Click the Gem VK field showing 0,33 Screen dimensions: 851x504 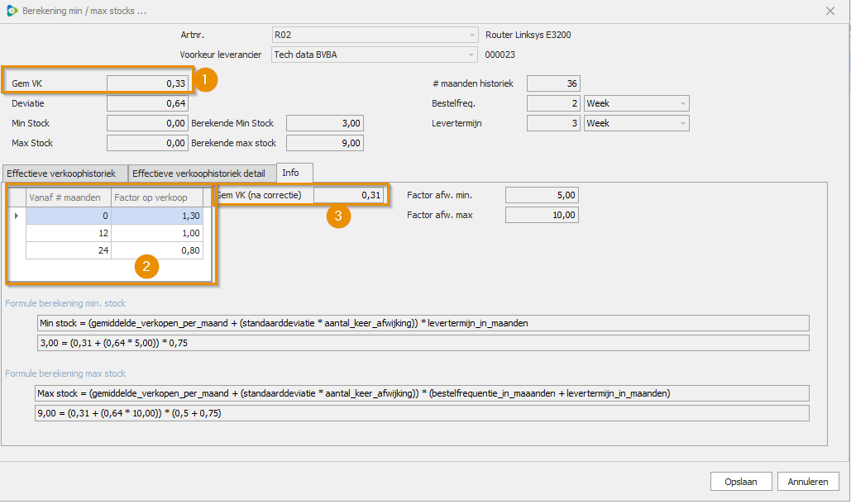pyautogui.click(x=147, y=83)
